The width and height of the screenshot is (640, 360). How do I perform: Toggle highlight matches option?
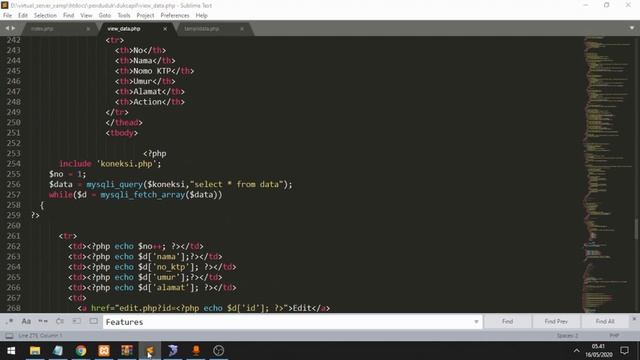93,321
